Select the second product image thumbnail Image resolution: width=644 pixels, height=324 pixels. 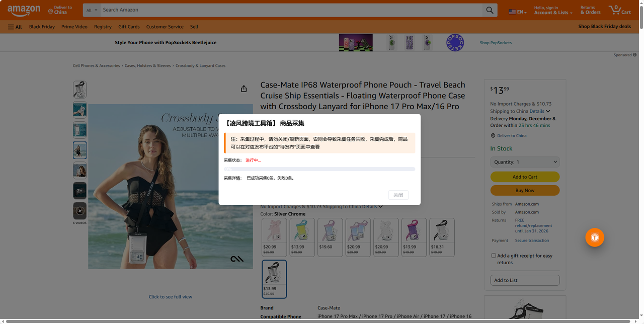pos(79,110)
